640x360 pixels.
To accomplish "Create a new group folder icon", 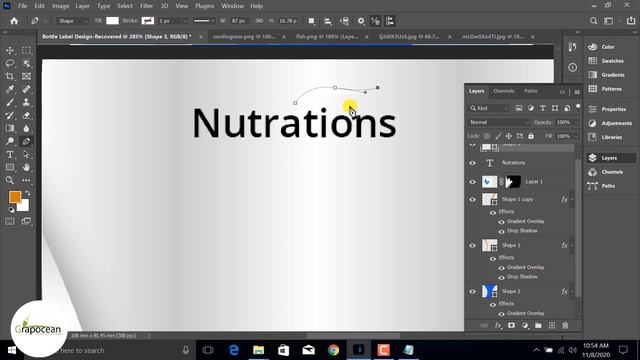I will pyautogui.click(x=538, y=325).
